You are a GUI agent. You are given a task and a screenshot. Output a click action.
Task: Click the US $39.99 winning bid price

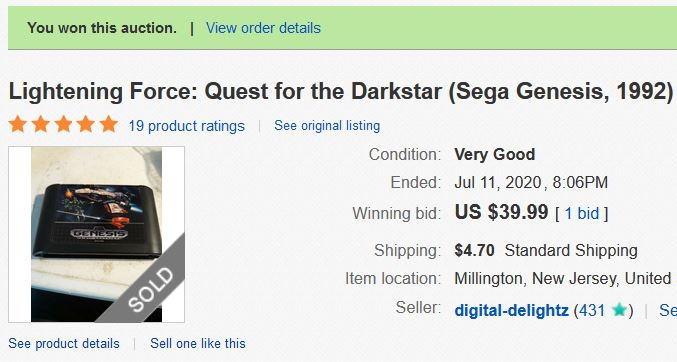click(x=501, y=212)
